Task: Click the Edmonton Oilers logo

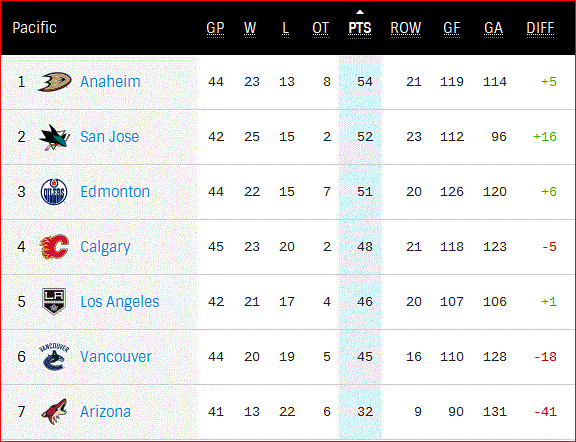Action: click(x=54, y=192)
